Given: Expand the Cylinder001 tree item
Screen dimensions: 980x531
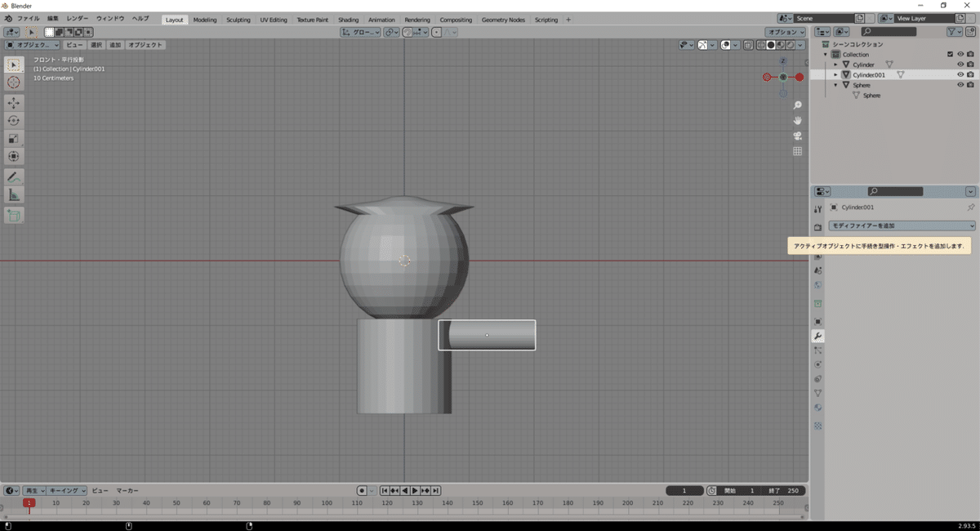Looking at the screenshot, I should tap(835, 74).
